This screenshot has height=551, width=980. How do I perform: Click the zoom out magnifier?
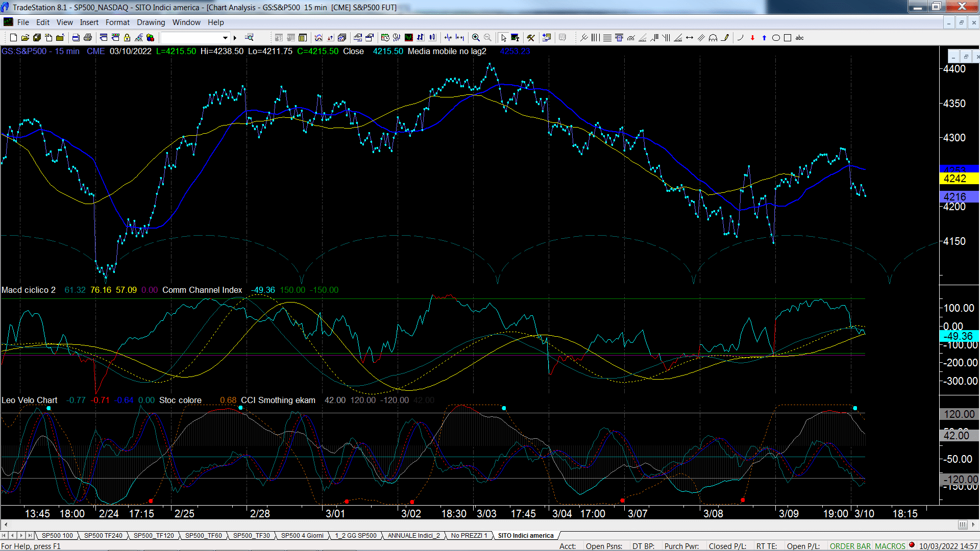click(x=487, y=38)
